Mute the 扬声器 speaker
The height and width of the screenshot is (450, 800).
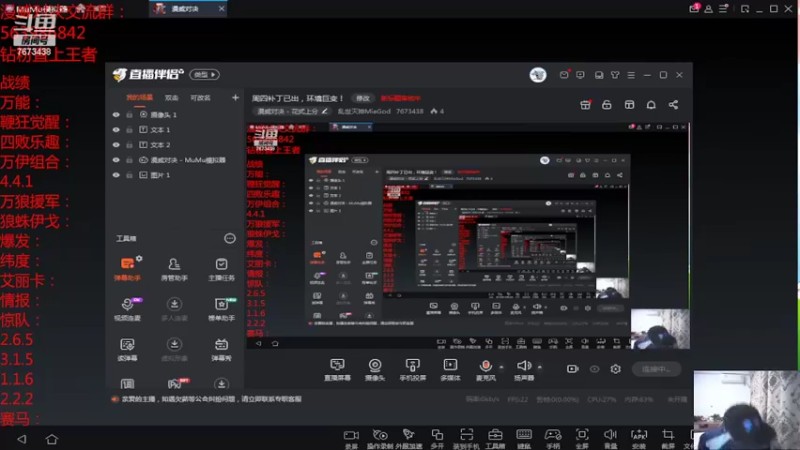click(x=524, y=369)
